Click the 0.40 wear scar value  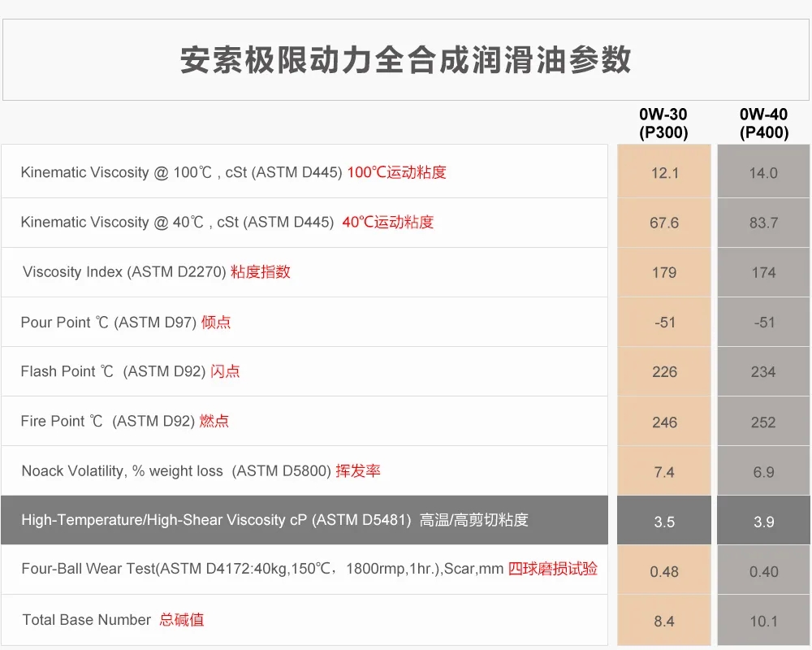click(764, 572)
